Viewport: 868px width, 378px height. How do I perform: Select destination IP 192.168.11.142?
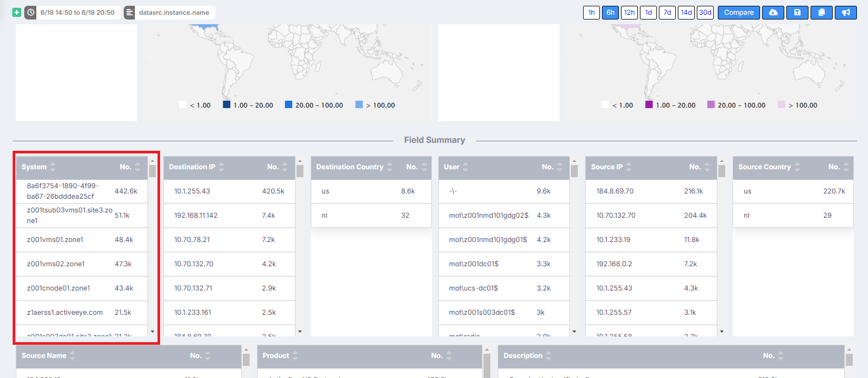(x=229, y=215)
